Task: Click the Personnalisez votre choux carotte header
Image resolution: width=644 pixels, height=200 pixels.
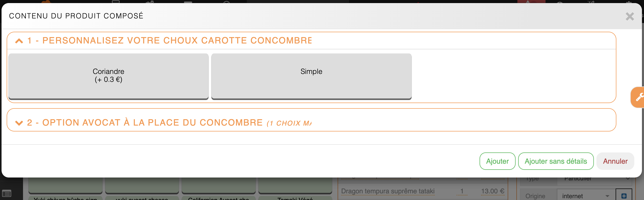Action: point(176,40)
